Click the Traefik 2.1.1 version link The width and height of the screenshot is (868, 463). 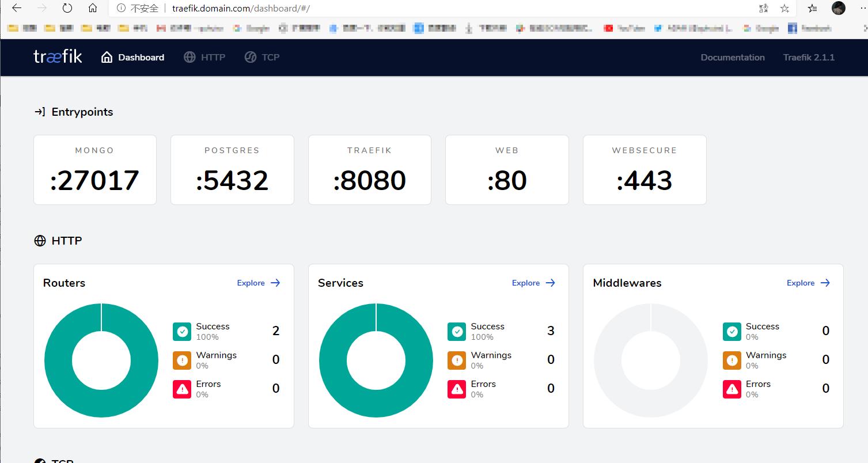coord(809,57)
